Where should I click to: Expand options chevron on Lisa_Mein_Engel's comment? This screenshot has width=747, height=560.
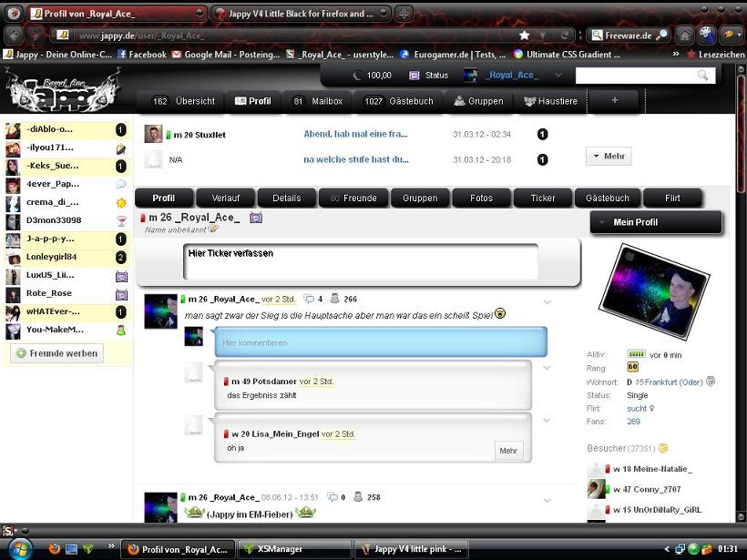(x=547, y=420)
